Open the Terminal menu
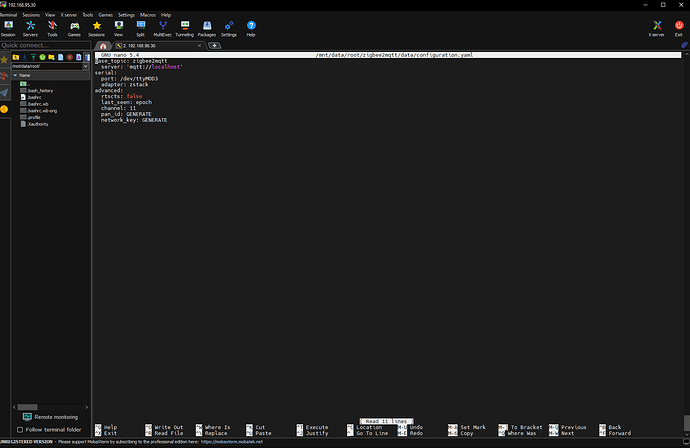The height and width of the screenshot is (448, 690). tap(8, 15)
